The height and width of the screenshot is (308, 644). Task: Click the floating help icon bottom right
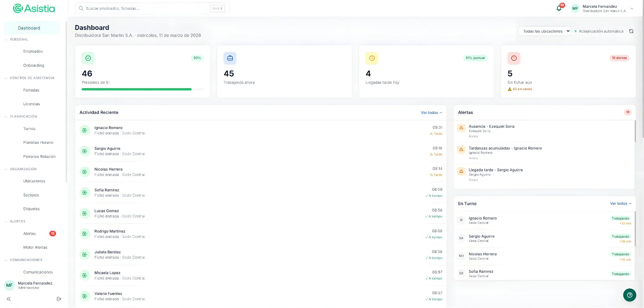[630, 295]
